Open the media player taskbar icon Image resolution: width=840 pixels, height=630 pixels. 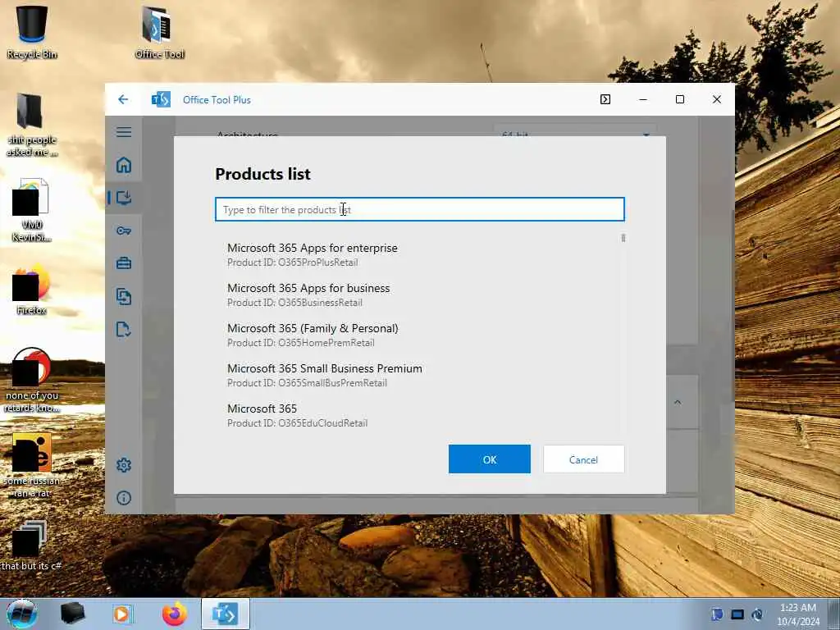(x=121, y=614)
